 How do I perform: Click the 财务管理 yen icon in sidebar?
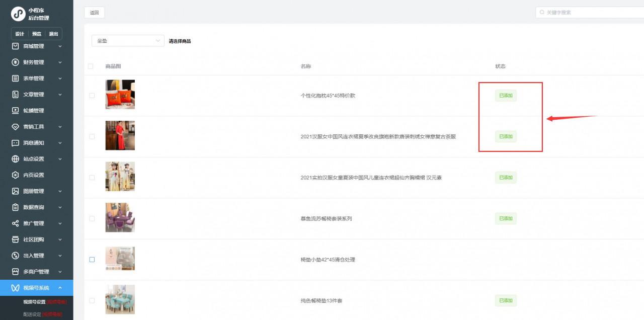click(x=15, y=62)
